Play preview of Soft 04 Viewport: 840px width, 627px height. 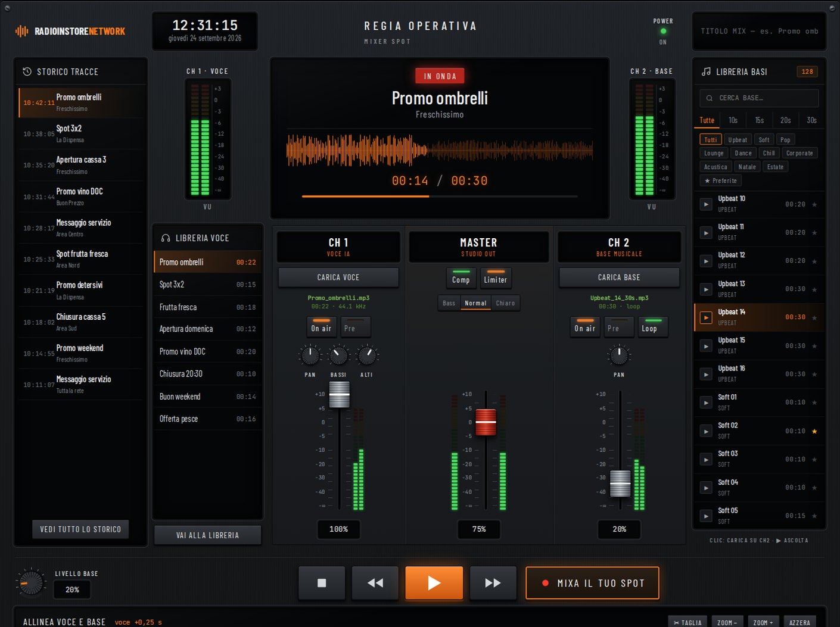pyautogui.click(x=706, y=488)
